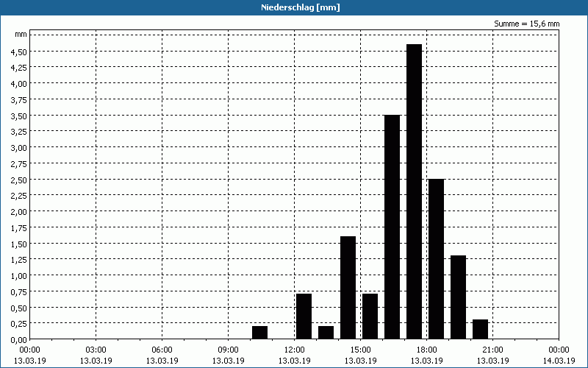
Task: Click the 00:00 time label for 13.03.19
Action: [x=29, y=350]
